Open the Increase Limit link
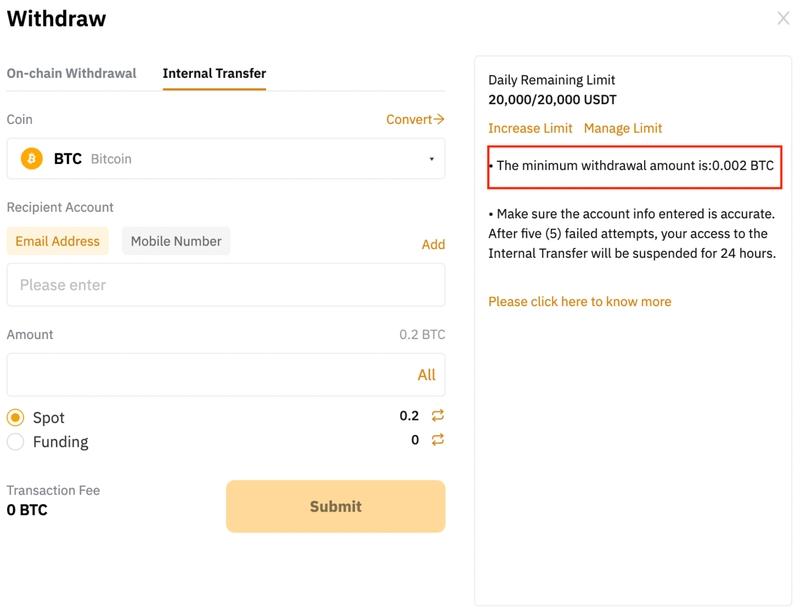 530,128
